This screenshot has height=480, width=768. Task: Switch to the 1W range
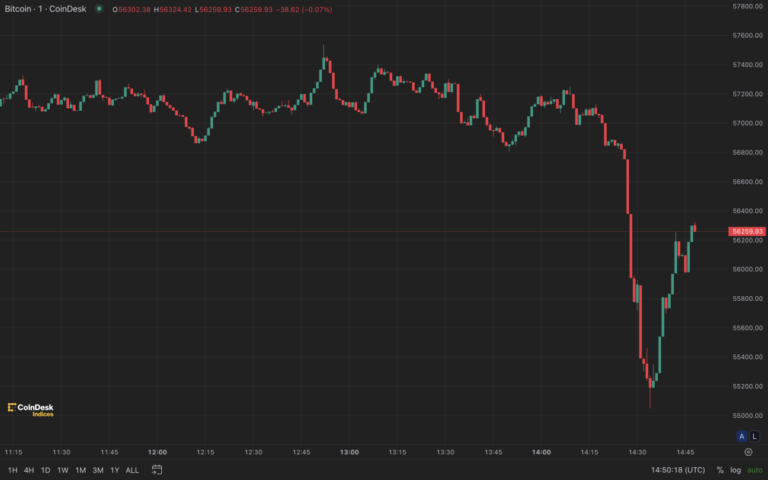(x=62, y=469)
